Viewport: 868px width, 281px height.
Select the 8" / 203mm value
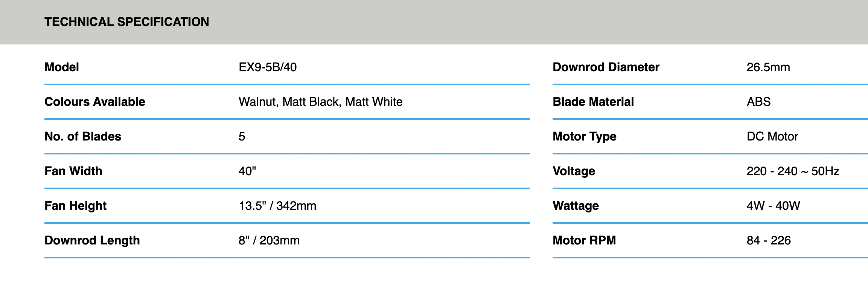(269, 241)
